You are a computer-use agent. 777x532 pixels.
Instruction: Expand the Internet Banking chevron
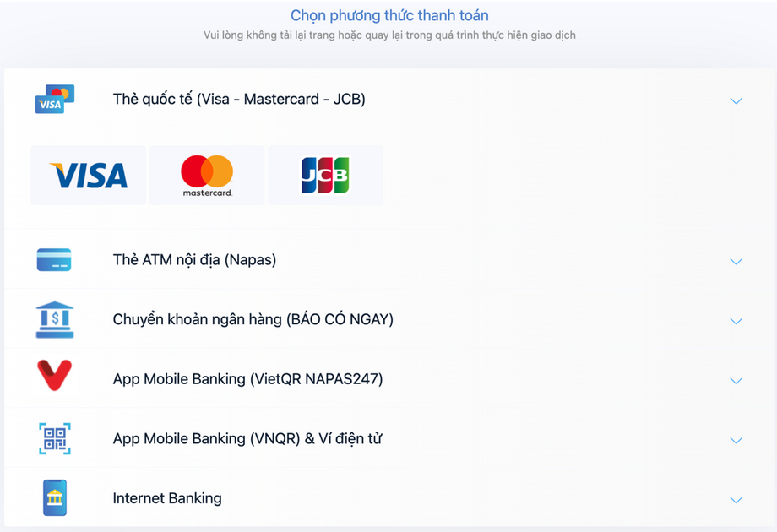[736, 500]
